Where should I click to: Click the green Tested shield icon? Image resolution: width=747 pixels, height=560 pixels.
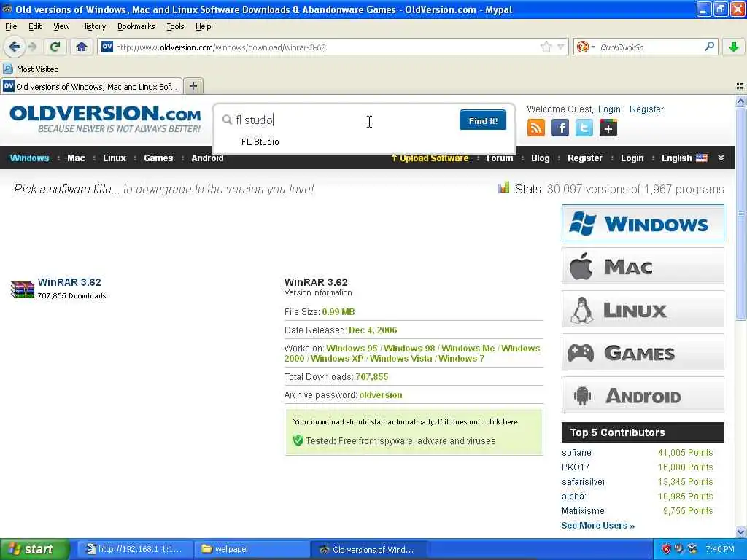pos(298,440)
